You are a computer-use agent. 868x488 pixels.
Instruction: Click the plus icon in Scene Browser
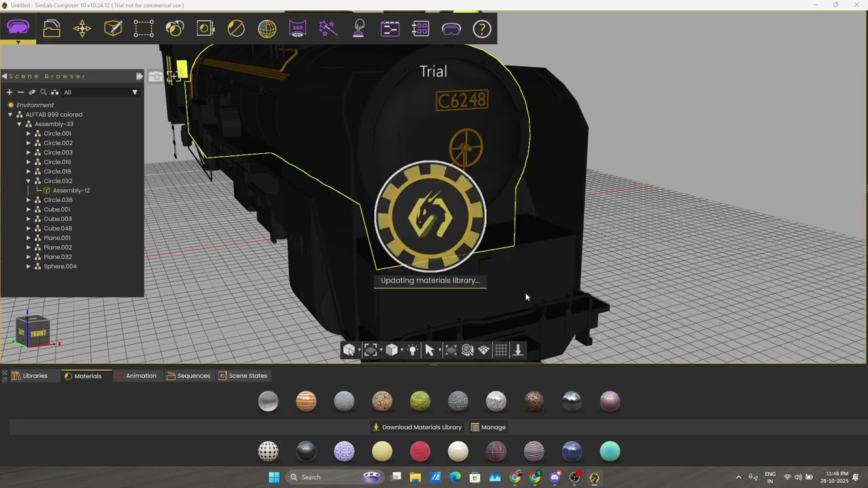pos(9,92)
